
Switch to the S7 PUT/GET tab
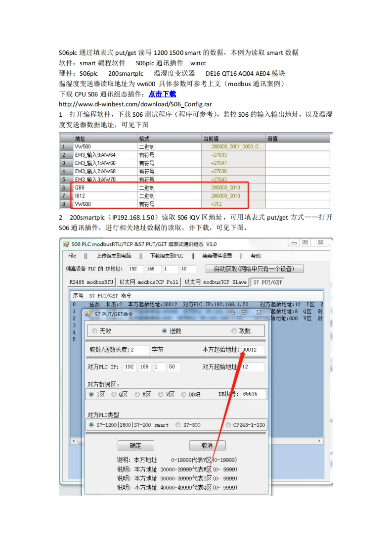click(x=267, y=282)
